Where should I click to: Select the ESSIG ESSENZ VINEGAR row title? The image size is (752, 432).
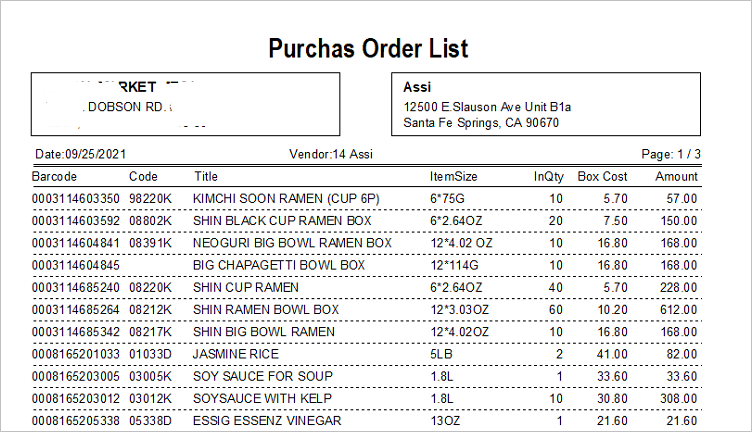[x=267, y=421]
